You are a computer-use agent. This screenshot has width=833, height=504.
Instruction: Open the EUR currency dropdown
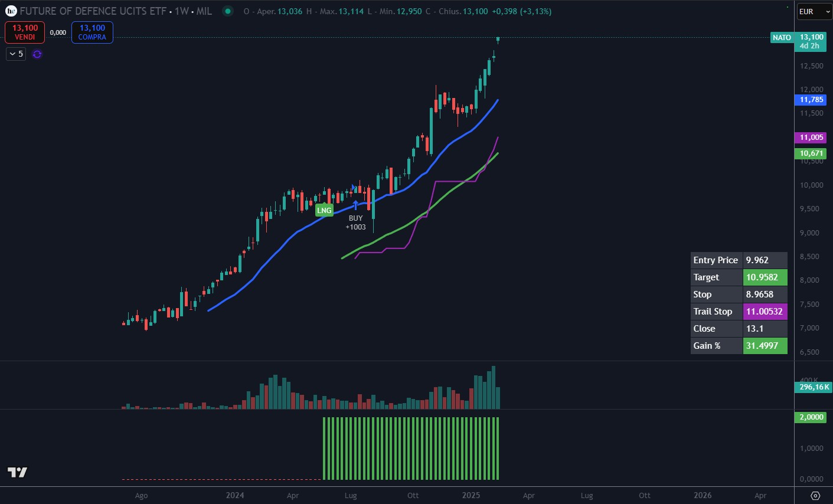(814, 12)
